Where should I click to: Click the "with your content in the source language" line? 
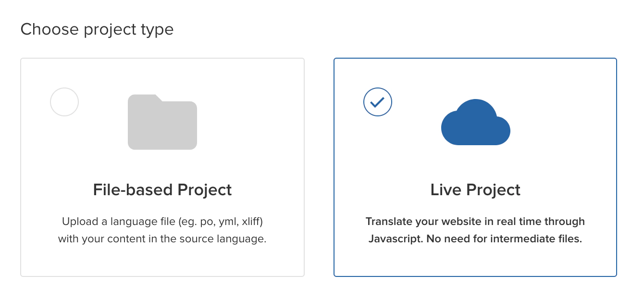pos(162,239)
